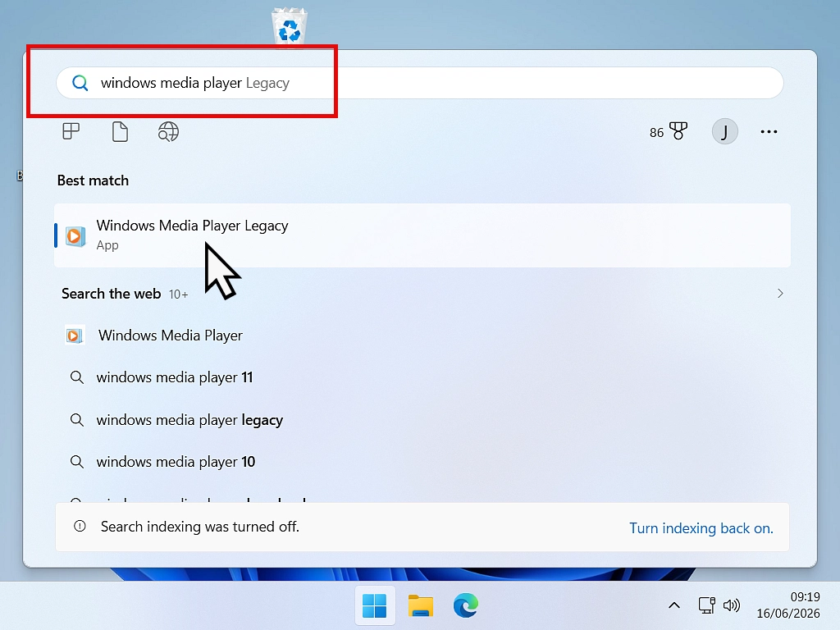Viewport: 840px width, 630px height.
Task: Select suggestion windows media player 11
Action: tap(174, 377)
